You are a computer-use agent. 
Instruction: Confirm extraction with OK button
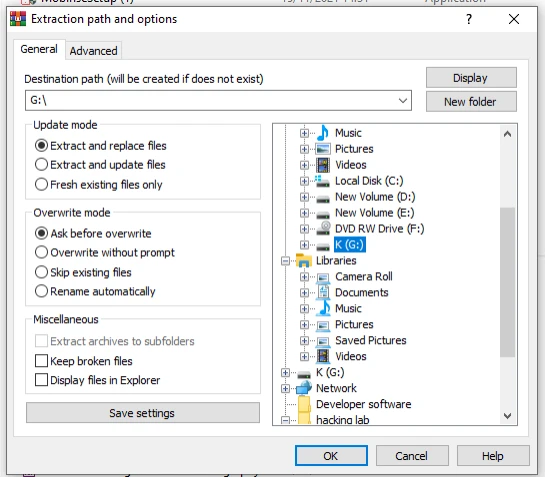tap(331, 455)
